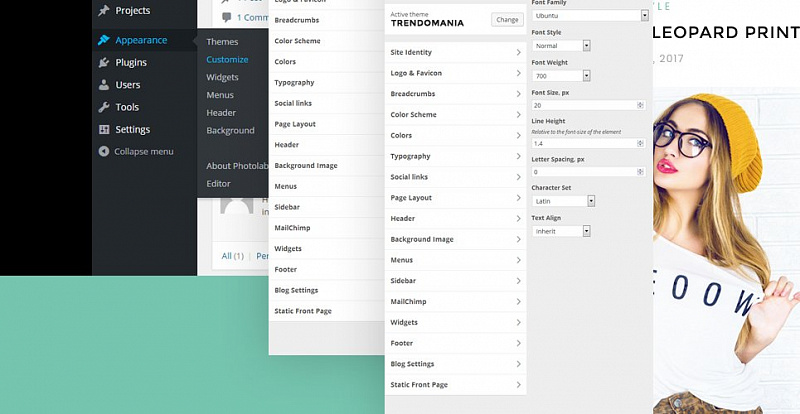
Task: Expand Sidebar chevron in TRENDOMANIA panel
Action: pos(518,281)
